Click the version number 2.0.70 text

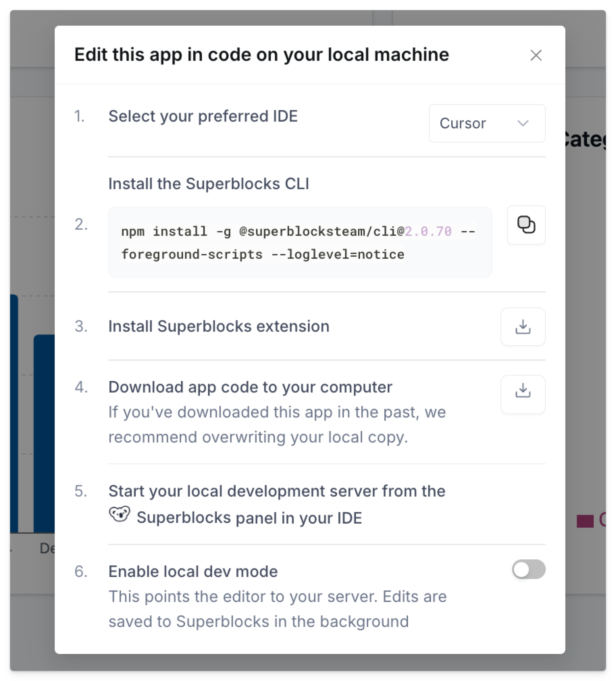[428, 231]
